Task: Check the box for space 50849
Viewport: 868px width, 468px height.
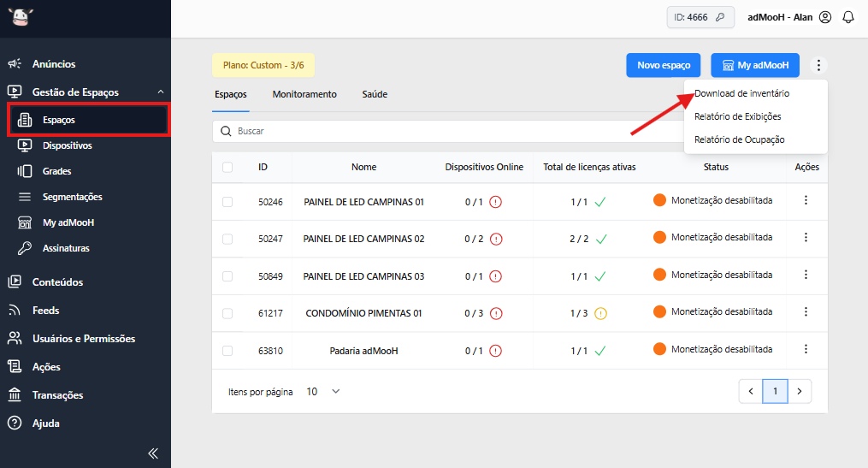Action: (227, 276)
